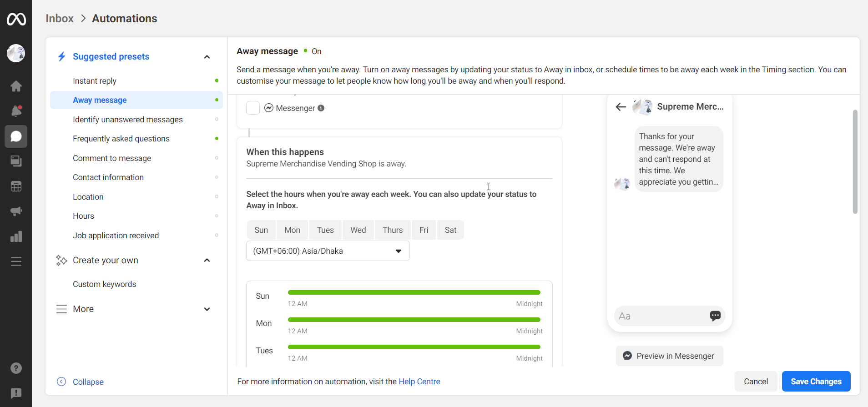Click the Suggested presets lightning icon
868x407 pixels.
pyautogui.click(x=61, y=56)
